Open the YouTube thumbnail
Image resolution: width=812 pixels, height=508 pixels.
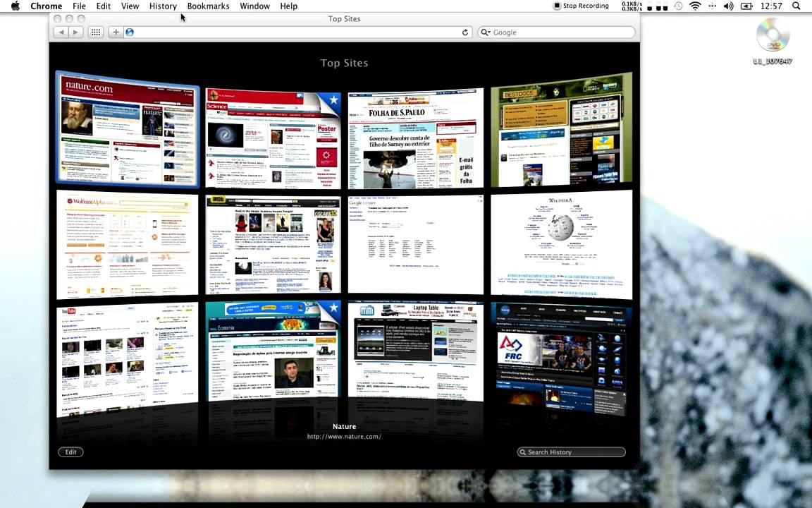coord(128,358)
